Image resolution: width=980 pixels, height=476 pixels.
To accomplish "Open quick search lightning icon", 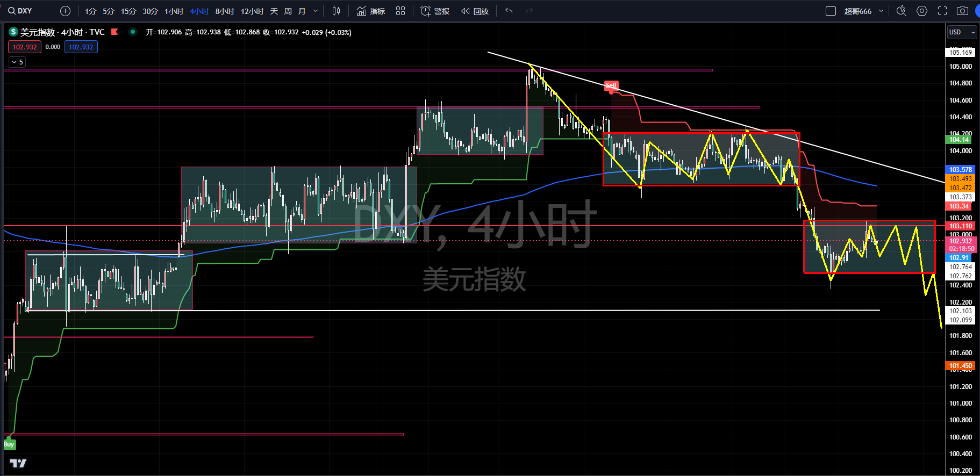I will (x=902, y=11).
